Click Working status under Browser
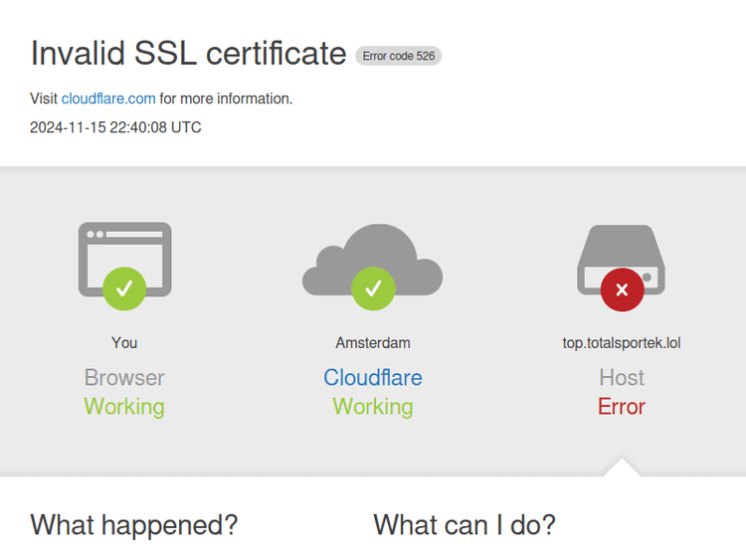Image resolution: width=746 pixels, height=560 pixels. click(x=124, y=407)
